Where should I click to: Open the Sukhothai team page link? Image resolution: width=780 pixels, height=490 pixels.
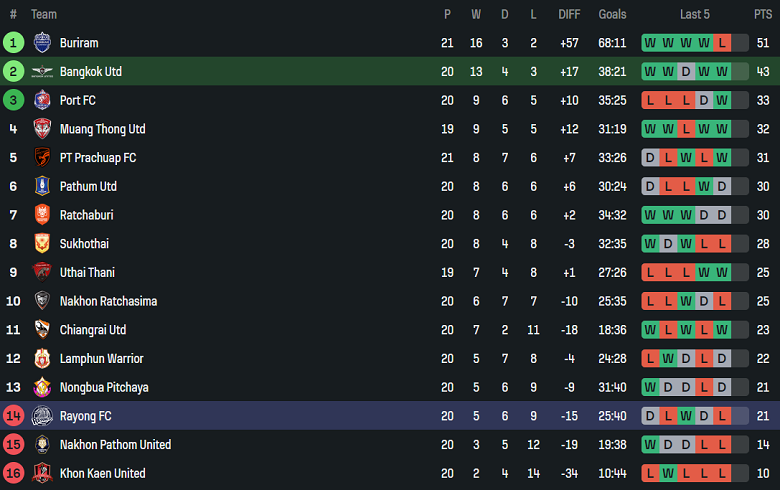coord(84,244)
